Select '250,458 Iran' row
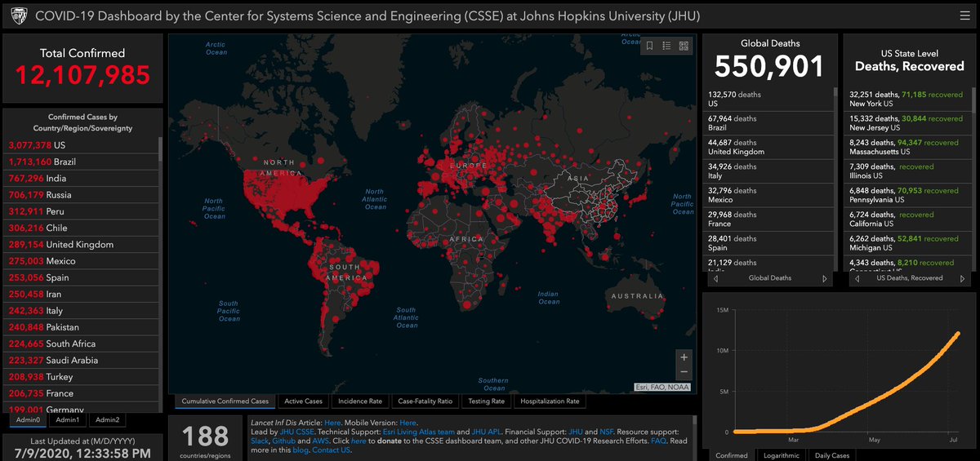980x461 pixels. (x=82, y=294)
